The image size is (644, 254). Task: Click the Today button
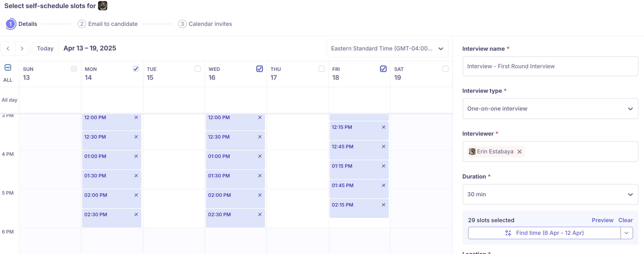click(x=45, y=48)
